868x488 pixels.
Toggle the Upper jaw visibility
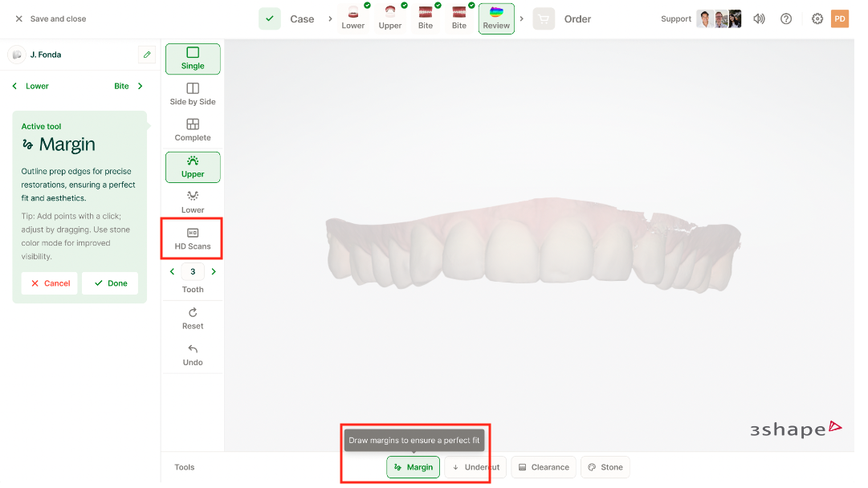click(x=193, y=167)
